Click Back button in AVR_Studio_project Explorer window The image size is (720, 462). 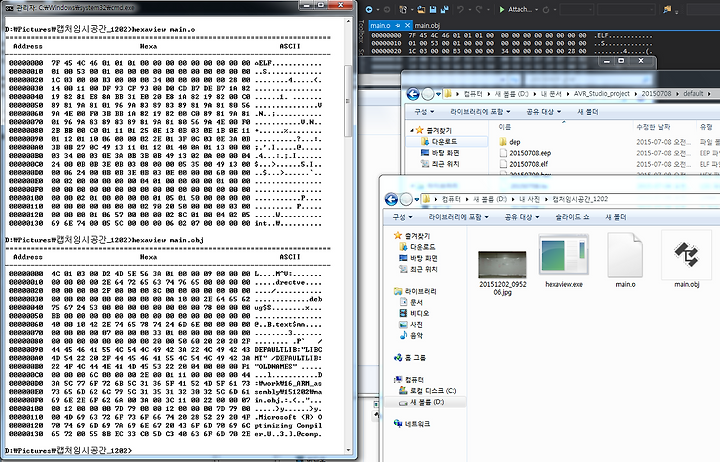pyautogui.click(x=413, y=94)
